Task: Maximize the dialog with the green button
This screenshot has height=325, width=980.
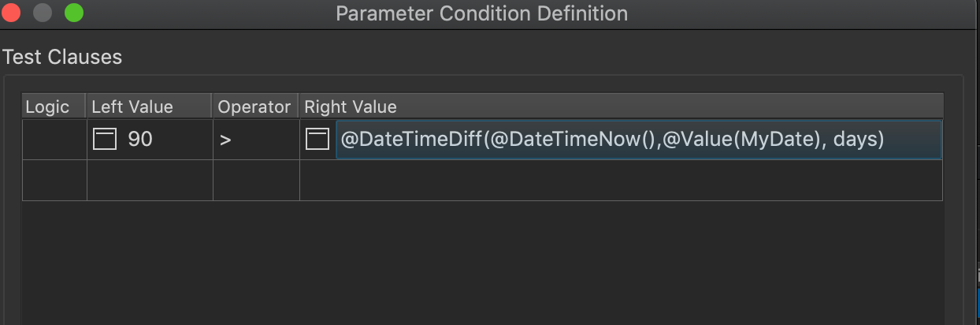Action: [x=73, y=13]
